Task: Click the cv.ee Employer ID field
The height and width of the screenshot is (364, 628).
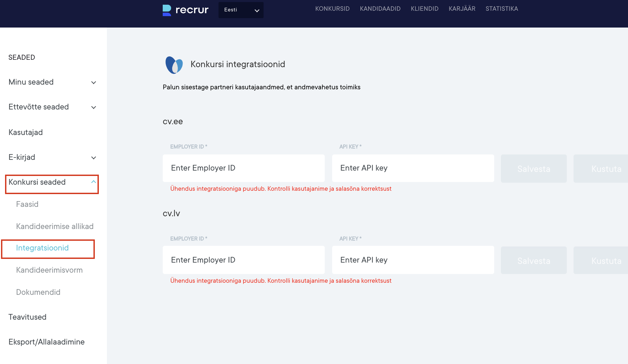Action: click(243, 168)
